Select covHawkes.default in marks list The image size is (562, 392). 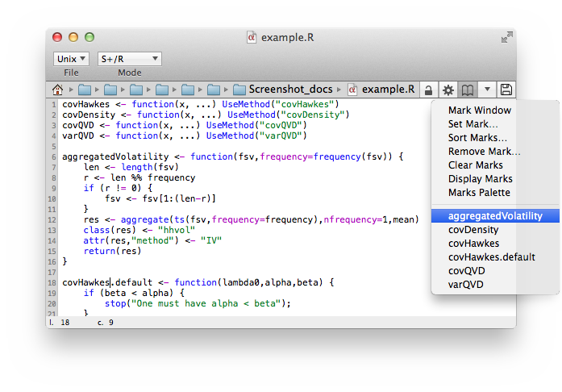491,257
